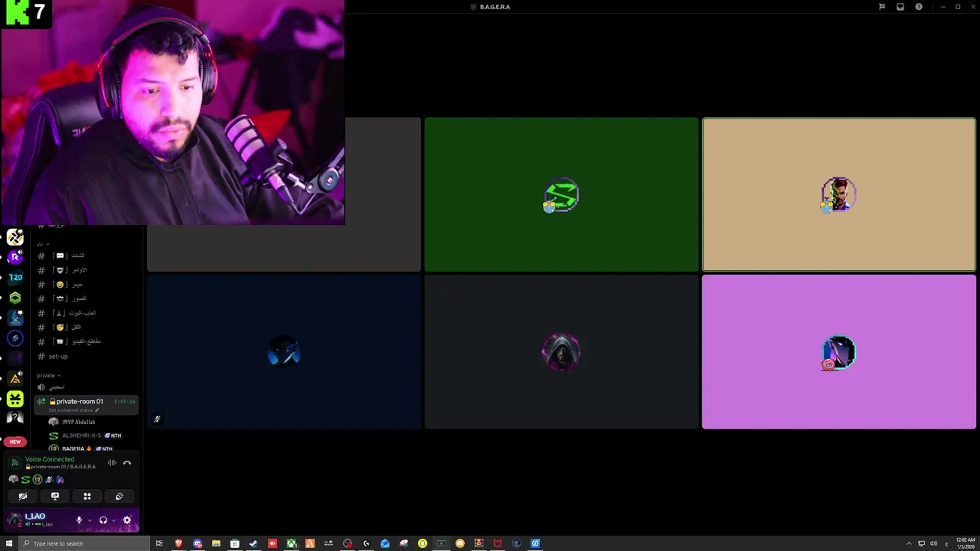Focus the hooded figure avatar tile
980x551 pixels.
click(x=561, y=352)
